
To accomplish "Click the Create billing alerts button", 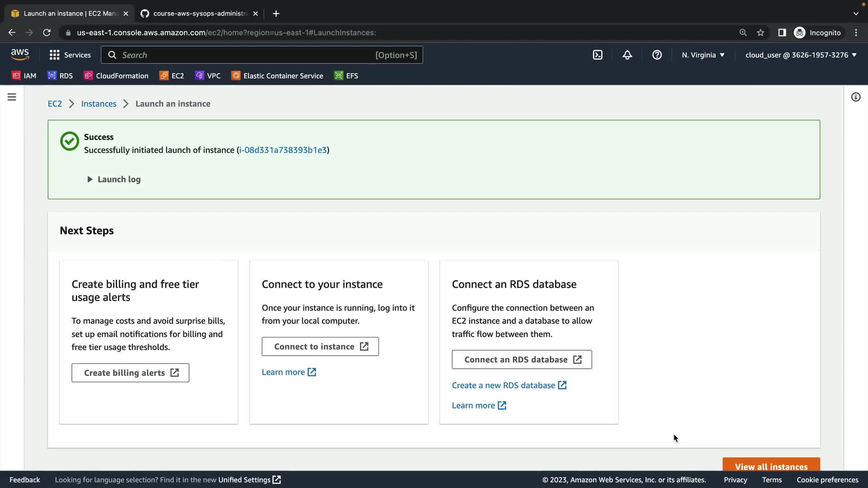I will click(130, 373).
